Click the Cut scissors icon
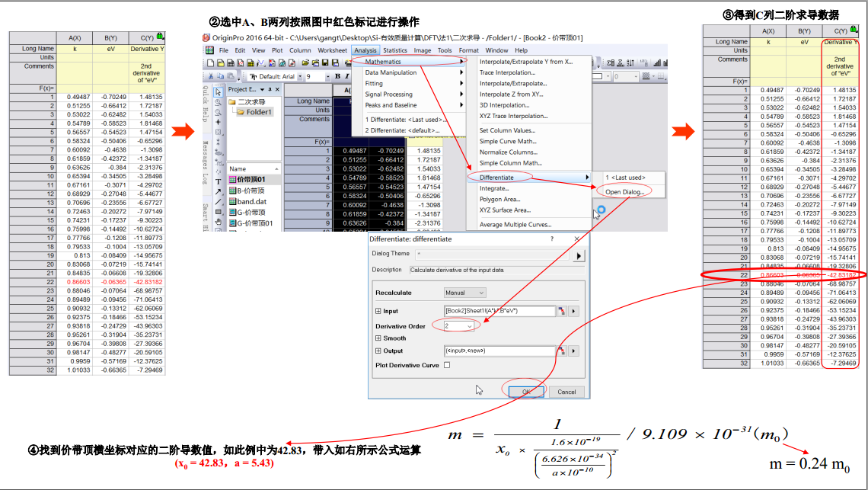 coord(210,76)
